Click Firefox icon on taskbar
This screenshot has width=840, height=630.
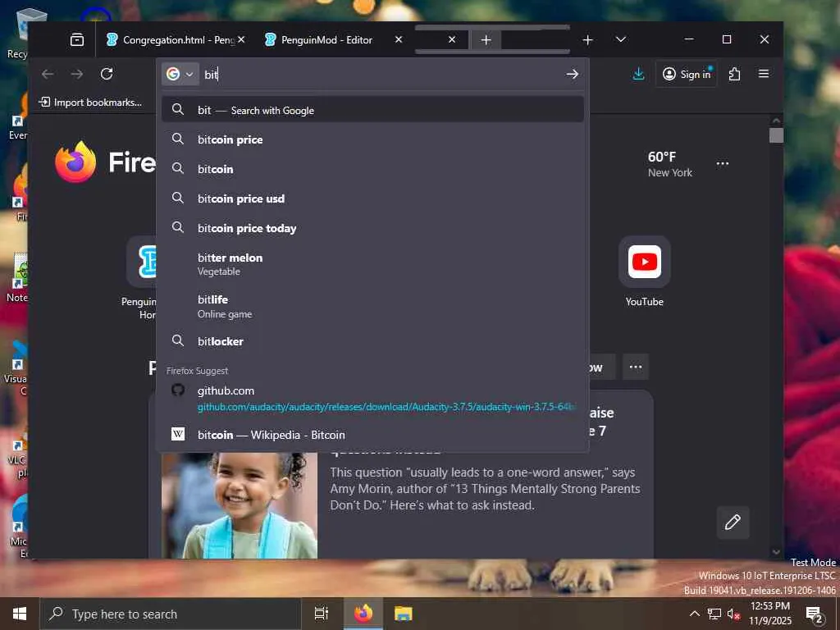[363, 614]
